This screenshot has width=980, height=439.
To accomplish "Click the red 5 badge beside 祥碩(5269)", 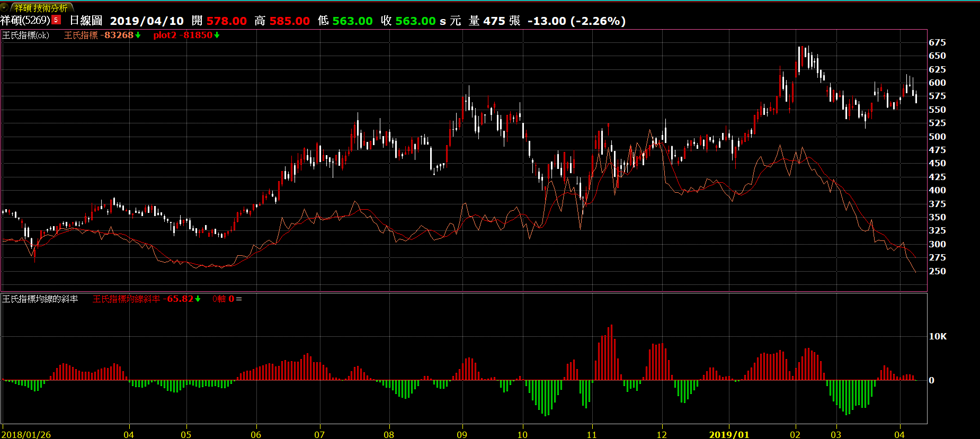I will (x=56, y=20).
